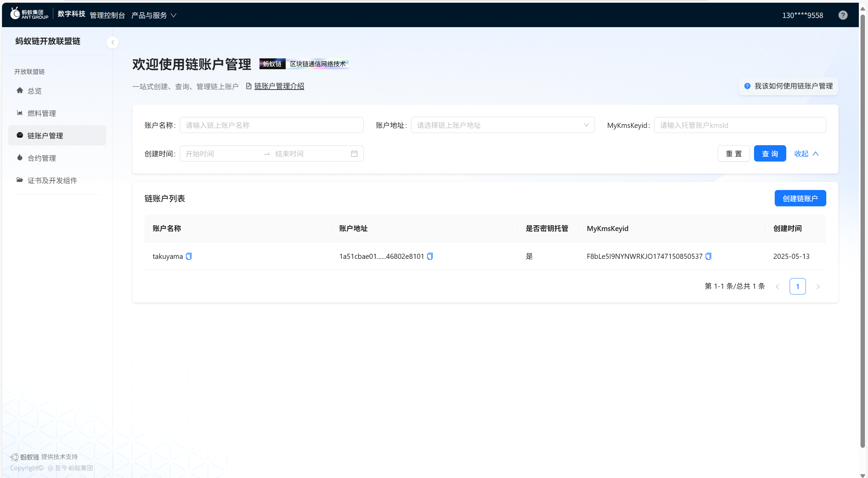
Task: Go to previous page arrow in pagination
Action: 777,287
